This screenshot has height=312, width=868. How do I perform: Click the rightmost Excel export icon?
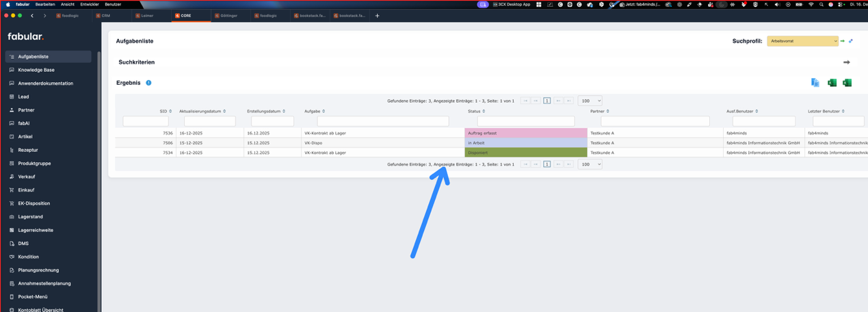(x=847, y=83)
